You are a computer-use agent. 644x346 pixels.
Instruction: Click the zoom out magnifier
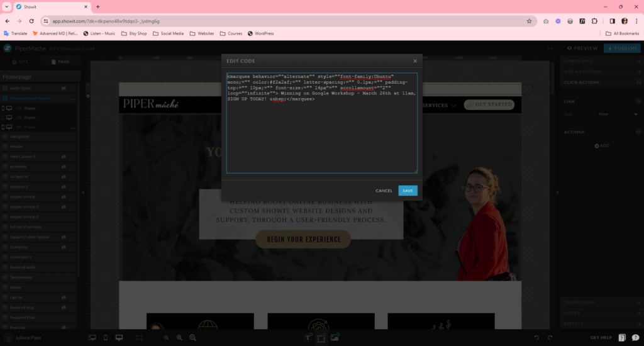[x=166, y=338]
